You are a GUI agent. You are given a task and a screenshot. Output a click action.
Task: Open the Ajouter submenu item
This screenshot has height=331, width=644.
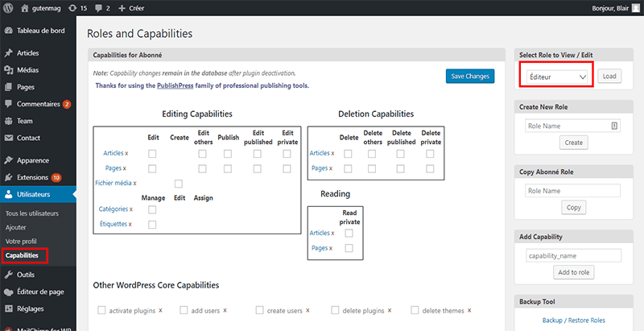pos(16,227)
